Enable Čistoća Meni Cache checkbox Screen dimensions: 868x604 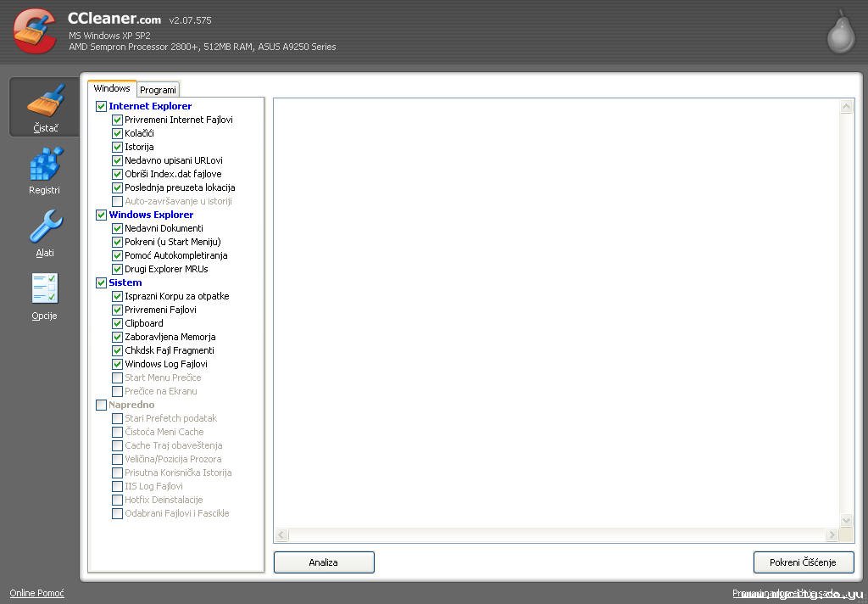click(117, 433)
